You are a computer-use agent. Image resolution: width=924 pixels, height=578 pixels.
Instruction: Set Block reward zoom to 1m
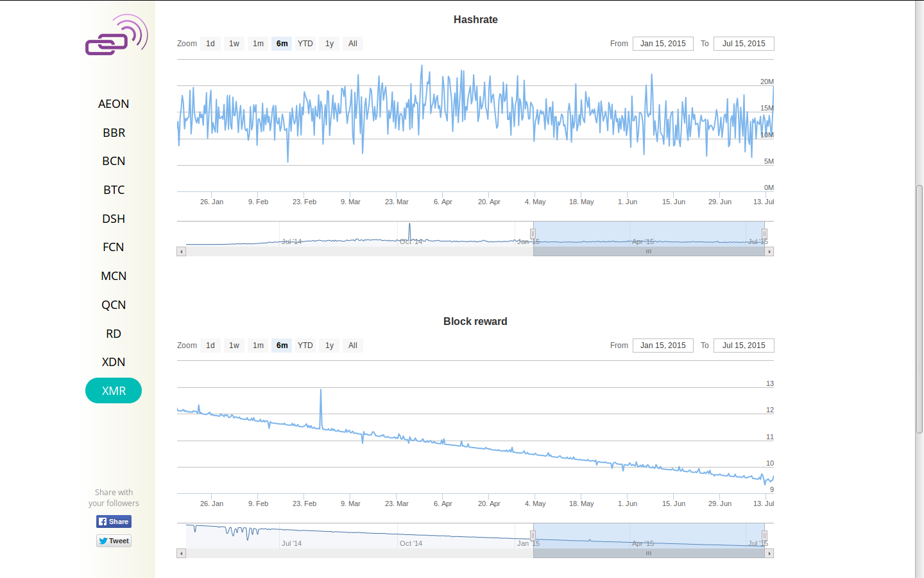(258, 346)
